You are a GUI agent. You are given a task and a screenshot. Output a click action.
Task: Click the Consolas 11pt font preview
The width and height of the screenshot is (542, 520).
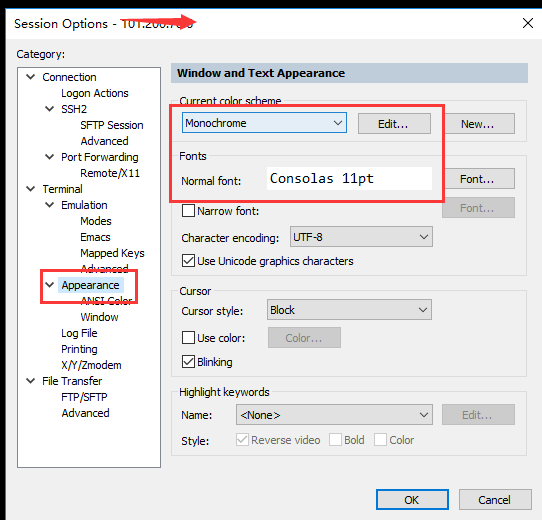point(349,178)
